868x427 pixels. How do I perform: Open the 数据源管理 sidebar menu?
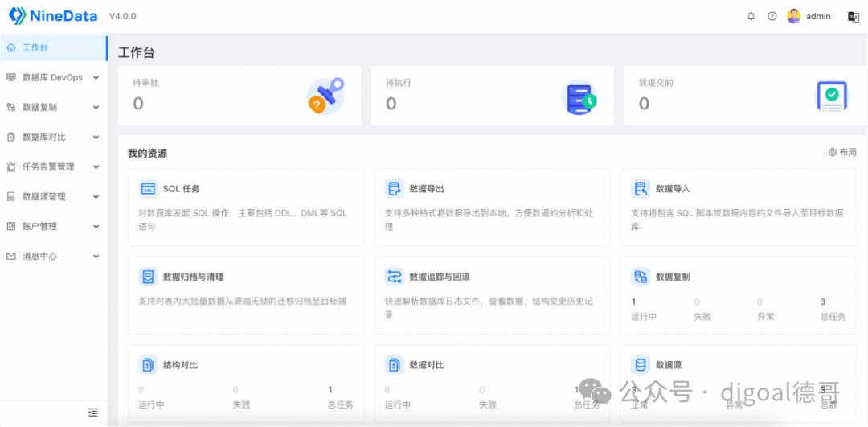54,196
